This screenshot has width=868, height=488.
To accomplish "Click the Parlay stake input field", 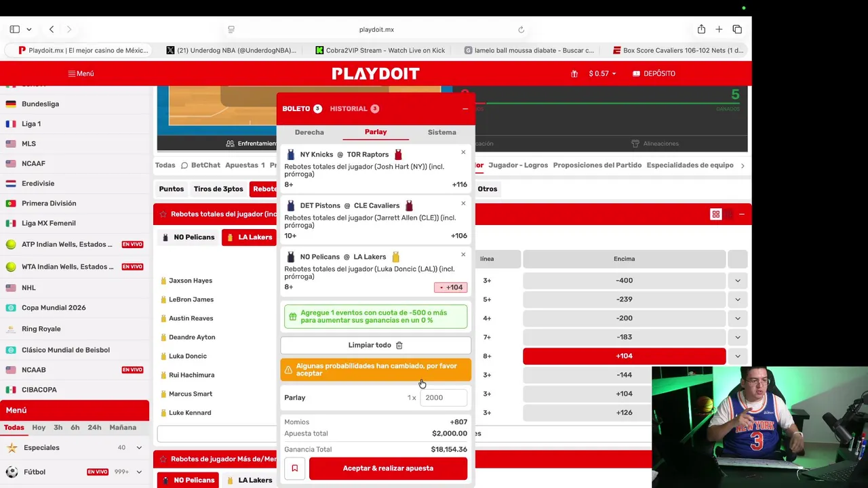I will 443,398.
